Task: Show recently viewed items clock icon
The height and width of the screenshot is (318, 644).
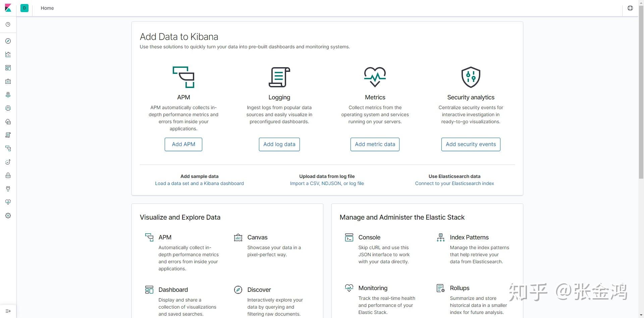Action: (x=8, y=25)
